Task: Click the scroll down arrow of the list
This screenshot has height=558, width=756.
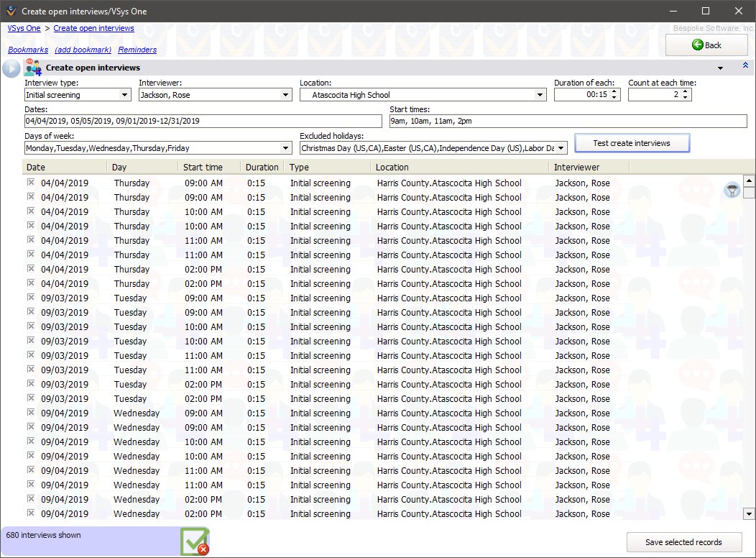Action: (749, 513)
